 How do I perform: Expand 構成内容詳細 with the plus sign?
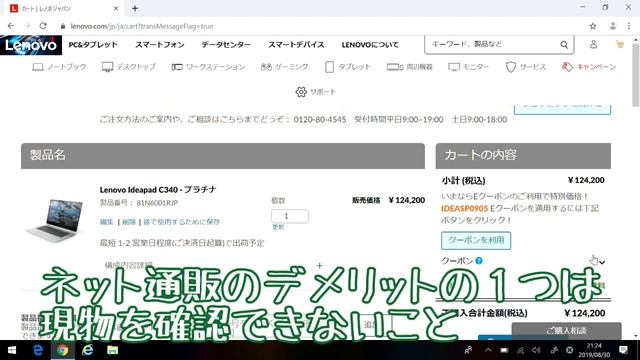(320, 266)
